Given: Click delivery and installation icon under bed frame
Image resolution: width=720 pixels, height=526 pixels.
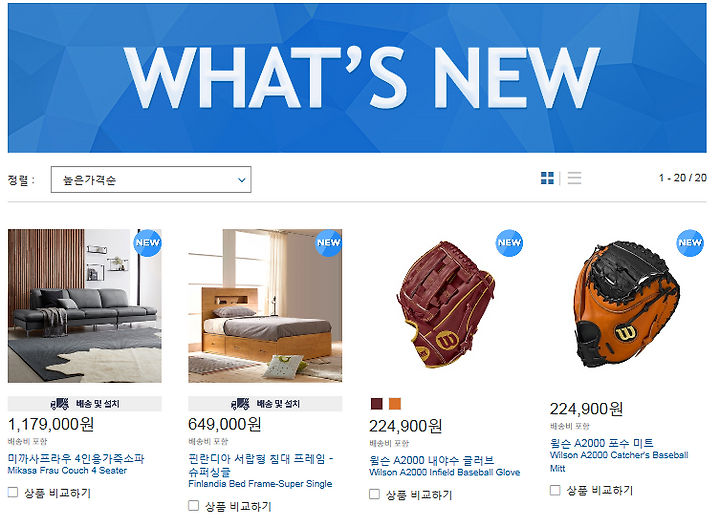Looking at the screenshot, I should [x=240, y=404].
